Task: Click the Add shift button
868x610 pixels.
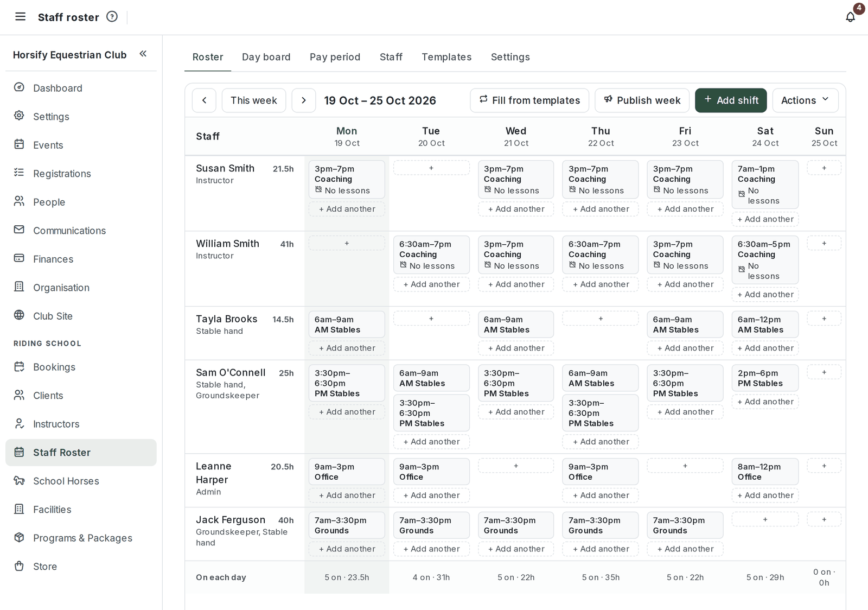Action: 731,100
